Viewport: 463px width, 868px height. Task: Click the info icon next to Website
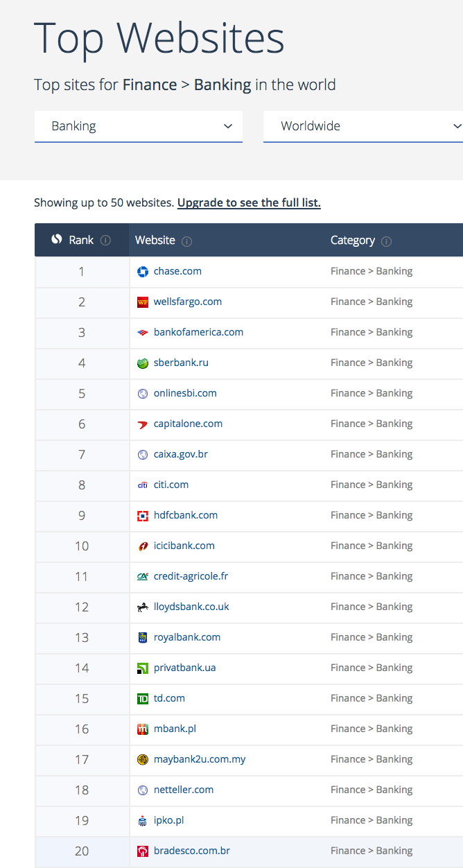187,241
